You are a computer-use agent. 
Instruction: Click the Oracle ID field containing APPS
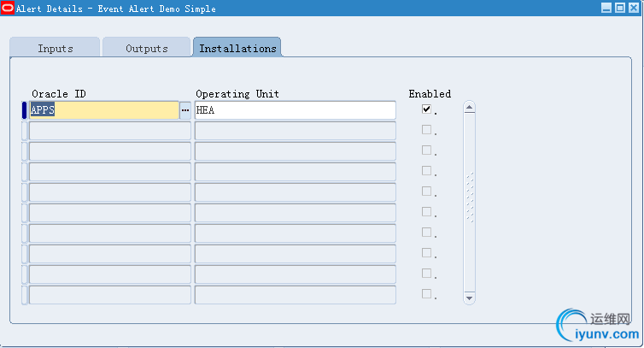point(103,110)
